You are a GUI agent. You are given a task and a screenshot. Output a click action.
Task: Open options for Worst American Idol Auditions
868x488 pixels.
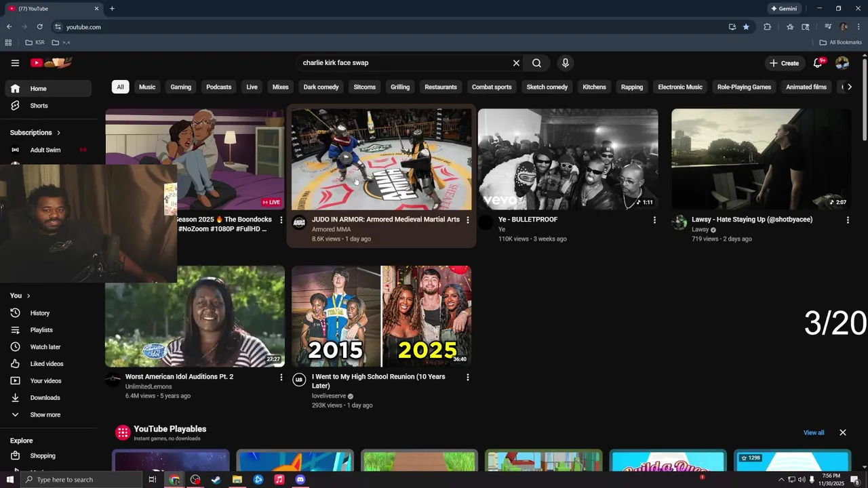[x=281, y=377]
